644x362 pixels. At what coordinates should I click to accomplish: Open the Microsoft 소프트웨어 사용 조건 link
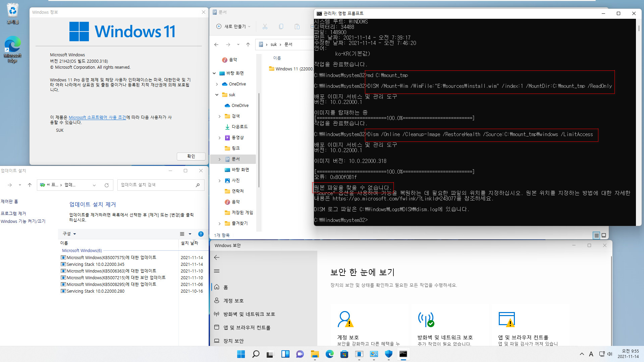tap(97, 117)
